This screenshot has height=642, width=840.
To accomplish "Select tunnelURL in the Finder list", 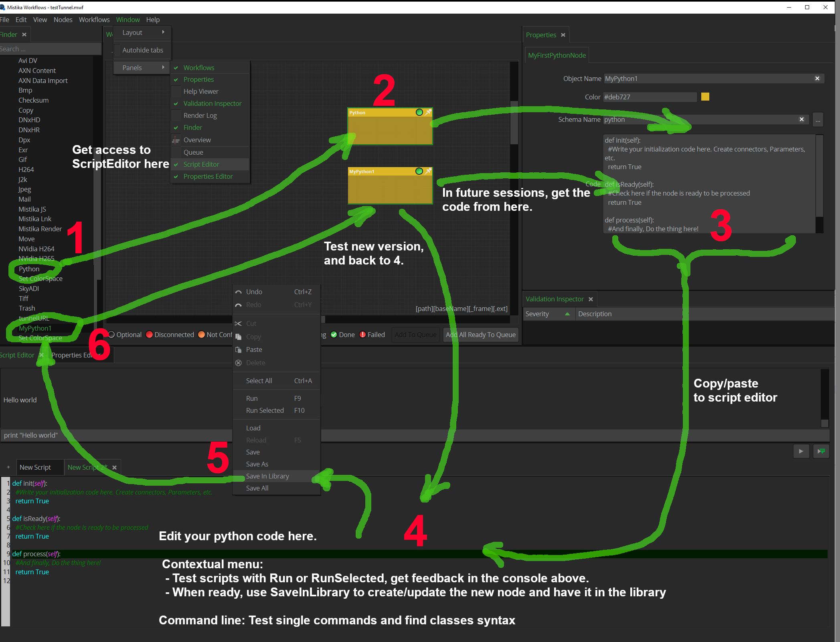I will tap(34, 318).
